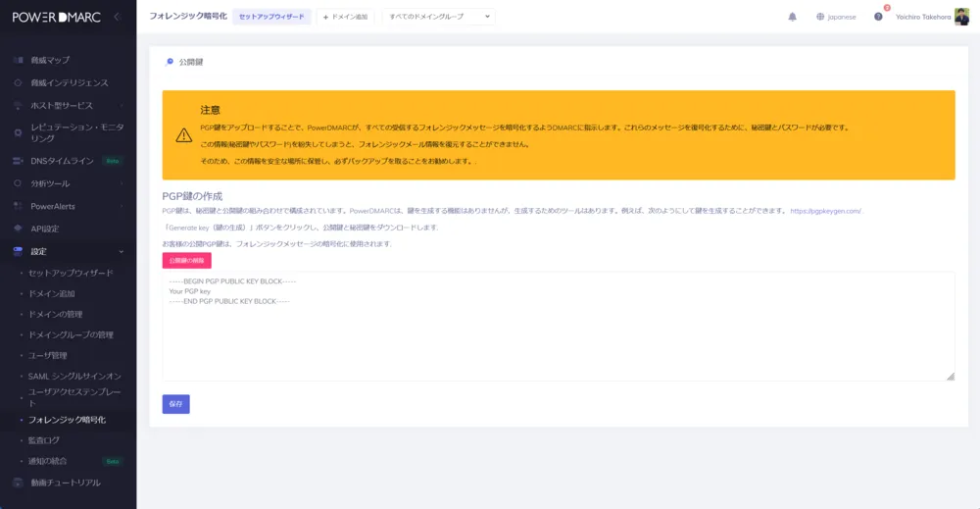Click the Beta badge beside 通知の統合

(x=113, y=461)
